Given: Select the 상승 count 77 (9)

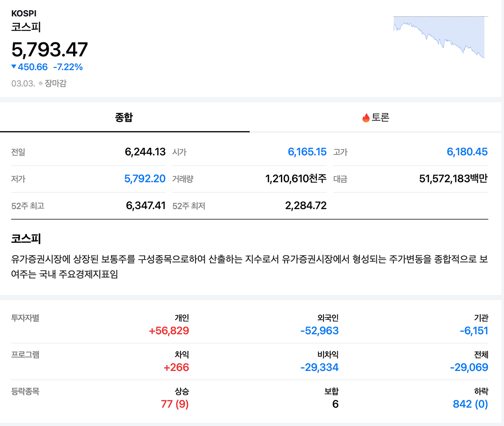Looking at the screenshot, I should tap(175, 404).
